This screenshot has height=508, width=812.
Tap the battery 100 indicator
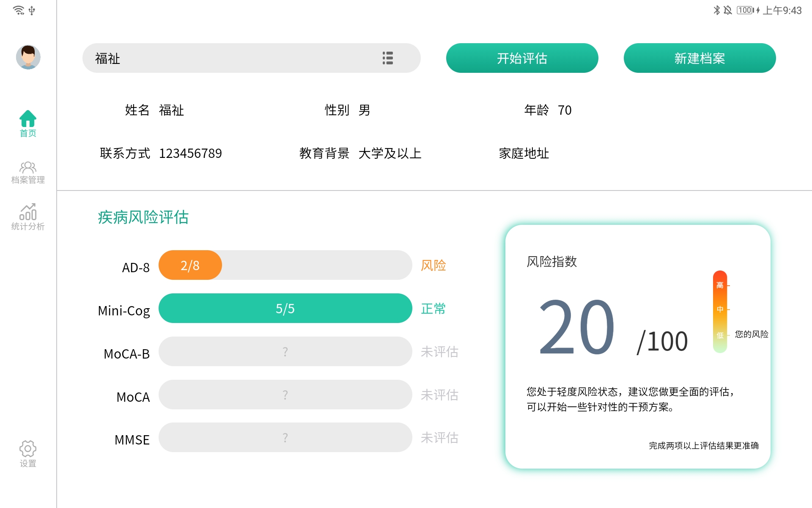(746, 10)
